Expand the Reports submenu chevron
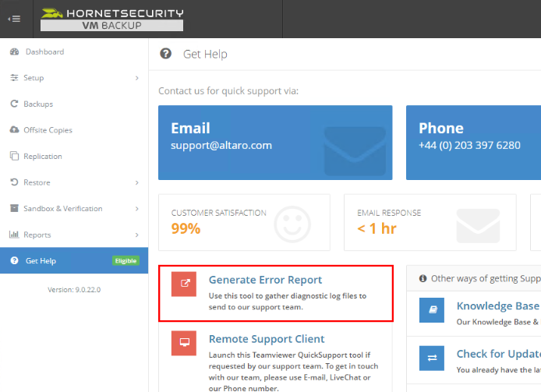 pyautogui.click(x=137, y=235)
